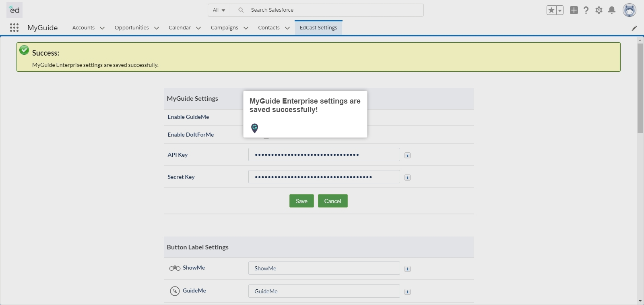This screenshot has width=644, height=305.
Task: Open the favorites list dropdown arrow
Action: 560,10
